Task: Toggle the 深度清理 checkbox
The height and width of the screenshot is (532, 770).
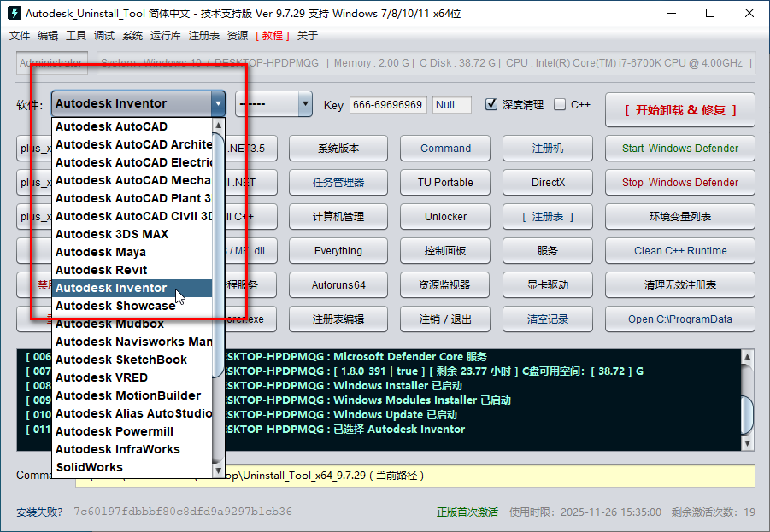Action: pos(491,104)
